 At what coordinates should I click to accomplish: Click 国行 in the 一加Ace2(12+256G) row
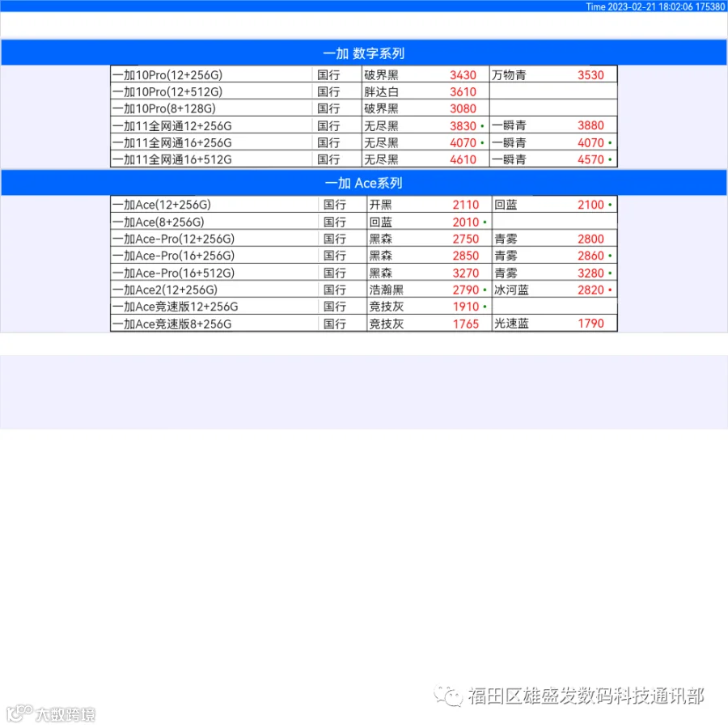click(x=335, y=290)
